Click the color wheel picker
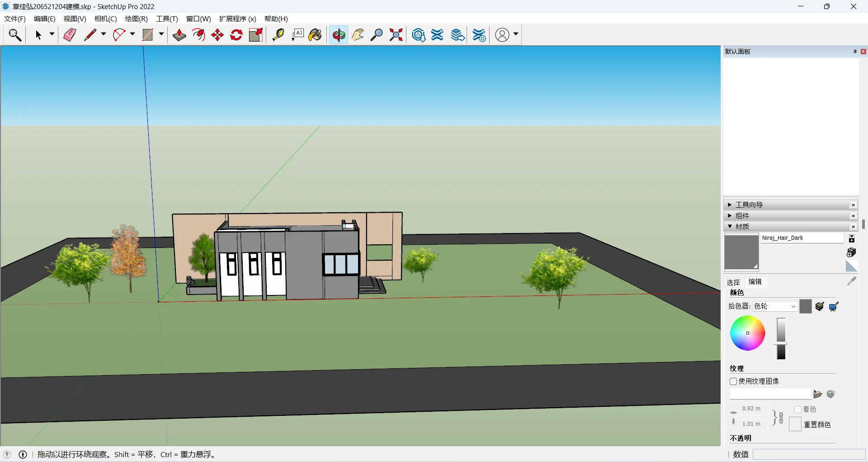 point(747,333)
